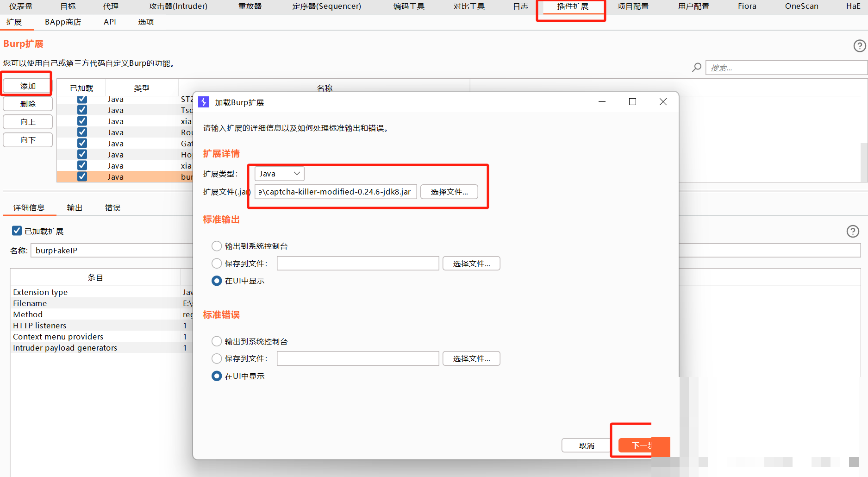The width and height of the screenshot is (868, 477).
Task: Click the 添加 button
Action: tap(28, 86)
